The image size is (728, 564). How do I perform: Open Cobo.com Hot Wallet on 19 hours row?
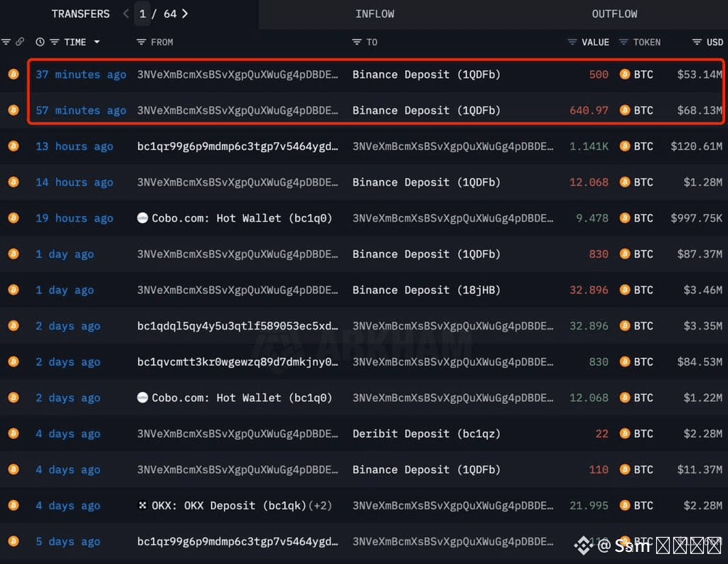pos(235,218)
